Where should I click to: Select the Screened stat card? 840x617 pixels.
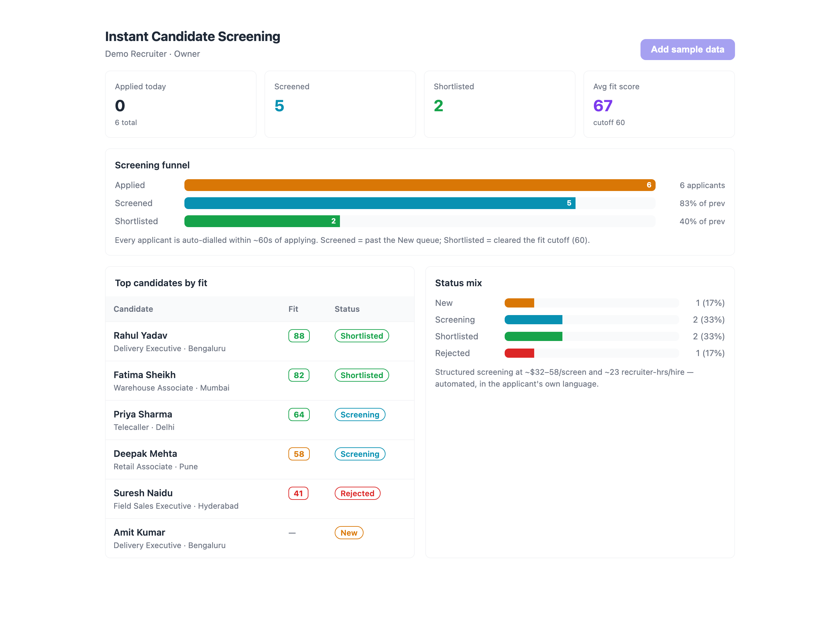click(340, 104)
